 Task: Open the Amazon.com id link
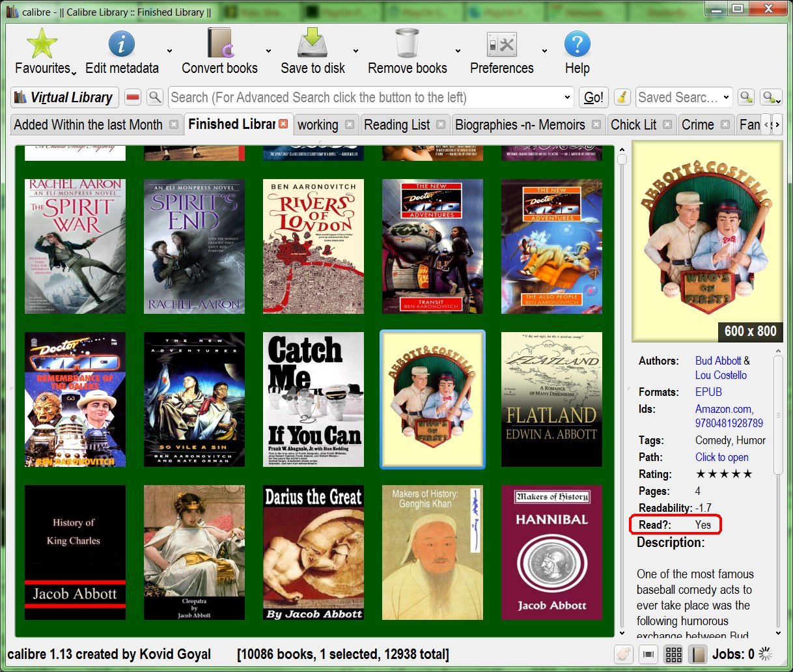[724, 409]
